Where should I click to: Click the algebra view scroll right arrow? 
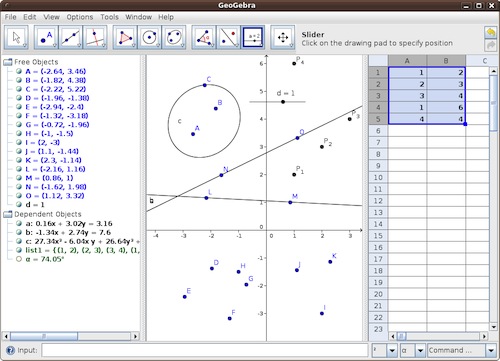[135, 336]
